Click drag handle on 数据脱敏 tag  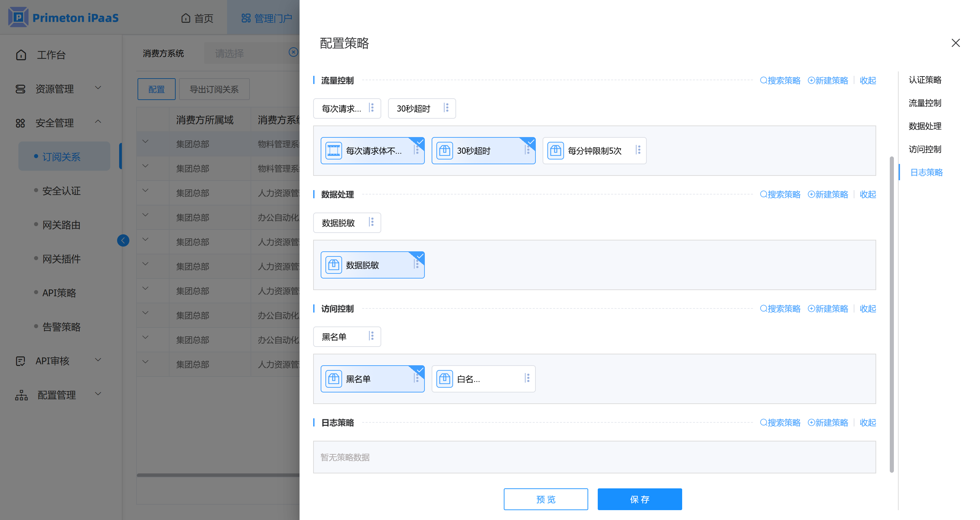pyautogui.click(x=372, y=222)
